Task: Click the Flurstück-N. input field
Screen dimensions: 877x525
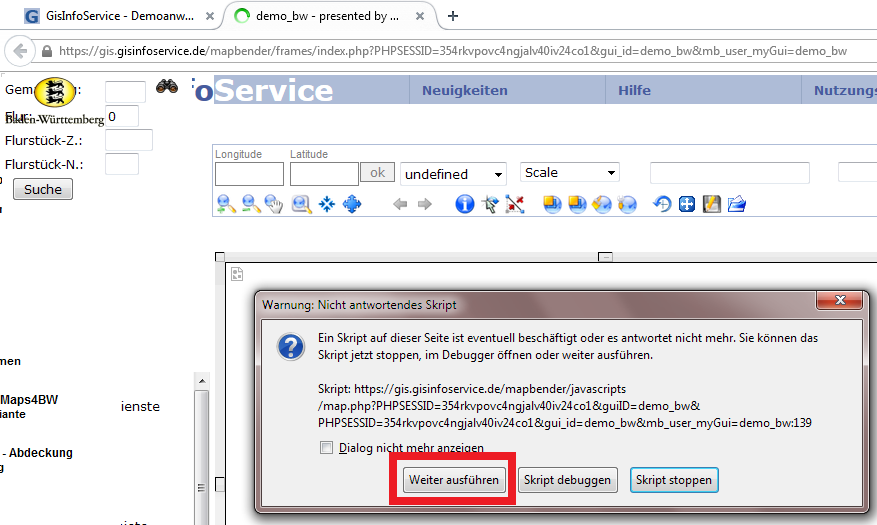Action: (x=122, y=164)
